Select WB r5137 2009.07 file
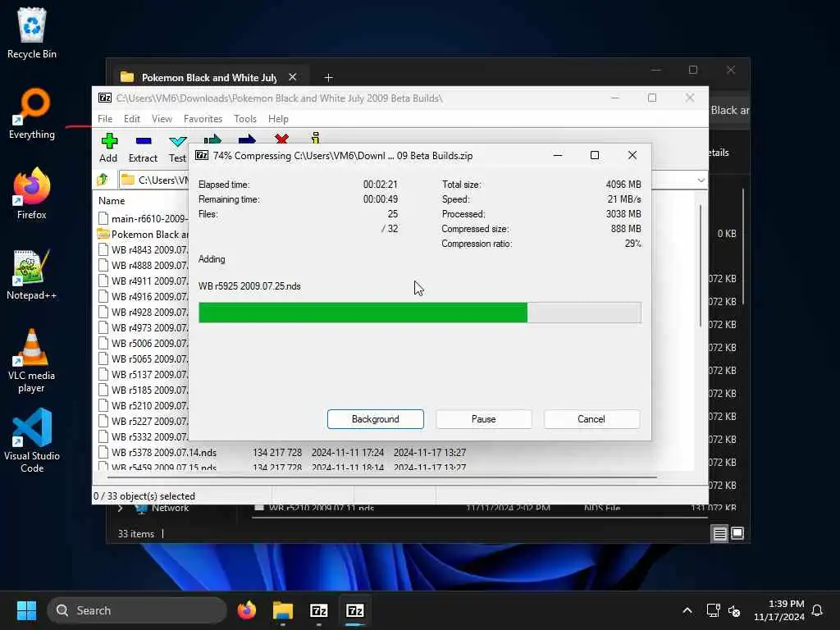840x630 pixels. click(x=143, y=374)
